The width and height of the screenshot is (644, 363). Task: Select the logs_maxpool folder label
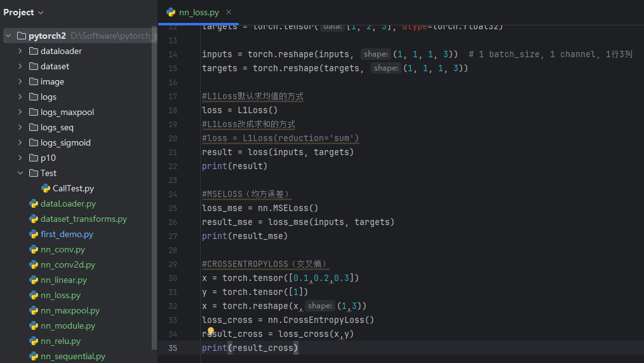point(67,112)
